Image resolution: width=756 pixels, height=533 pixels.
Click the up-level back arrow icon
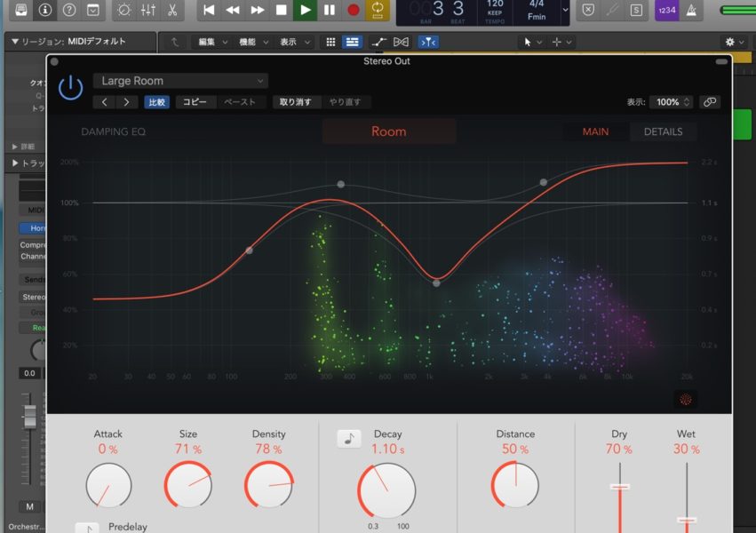point(174,43)
